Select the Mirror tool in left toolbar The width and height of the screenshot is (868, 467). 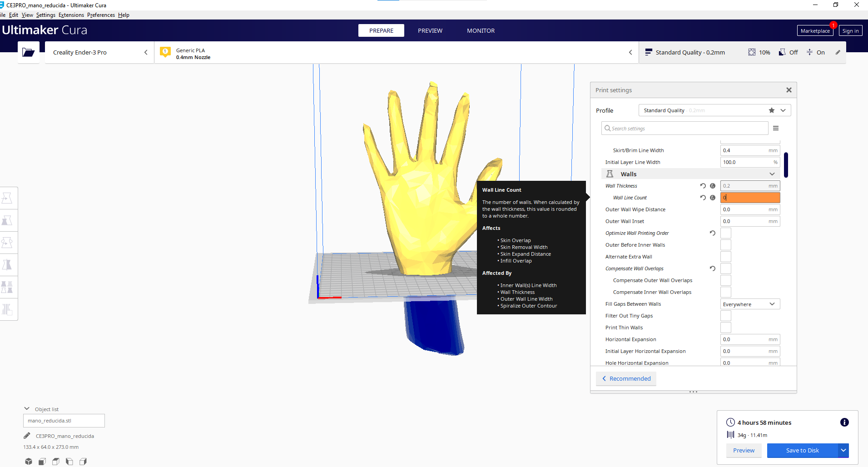[7, 265]
